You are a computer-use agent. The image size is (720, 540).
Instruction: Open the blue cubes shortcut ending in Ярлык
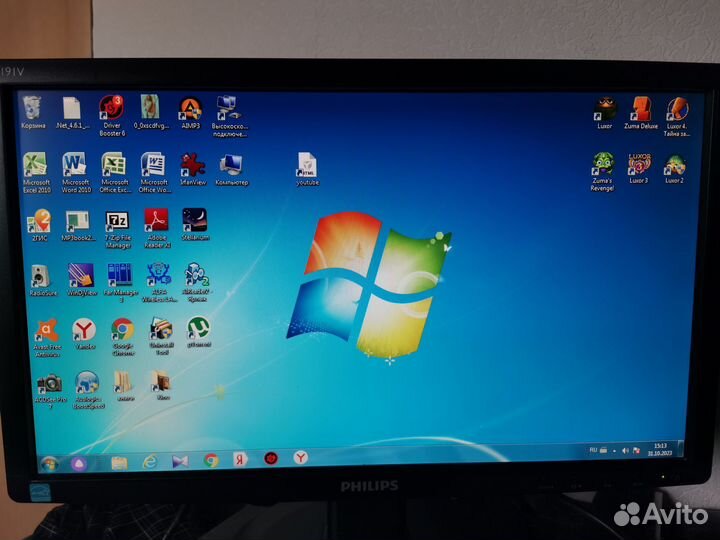(x=197, y=282)
